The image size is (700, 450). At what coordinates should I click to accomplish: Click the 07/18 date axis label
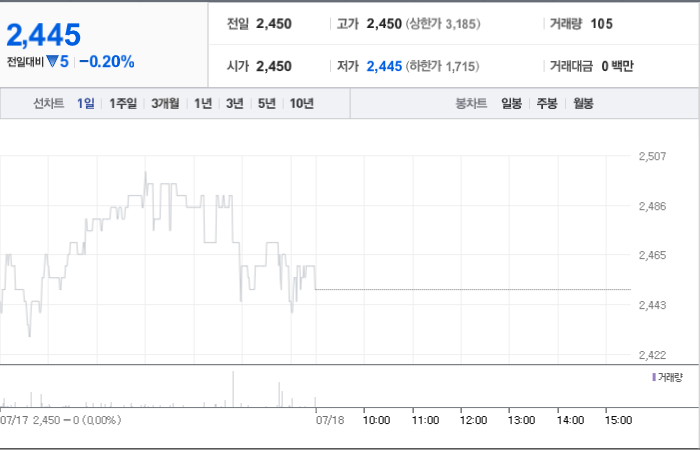pyautogui.click(x=330, y=420)
